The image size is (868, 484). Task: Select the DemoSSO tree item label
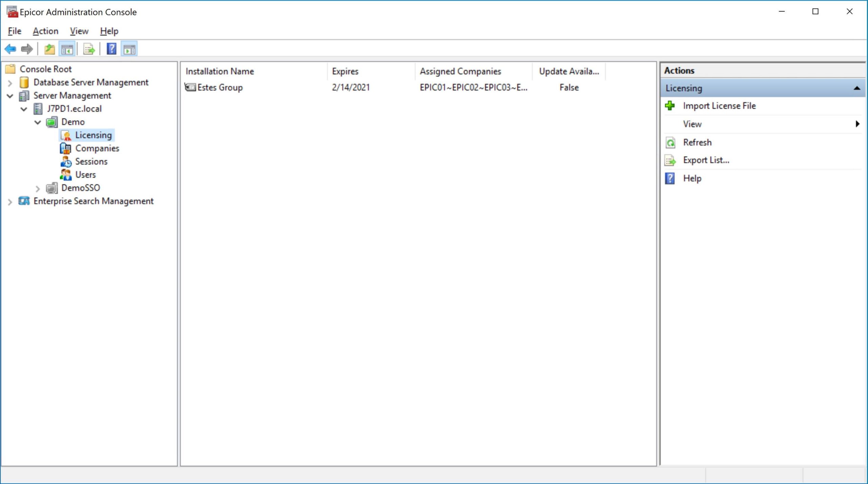click(x=81, y=188)
